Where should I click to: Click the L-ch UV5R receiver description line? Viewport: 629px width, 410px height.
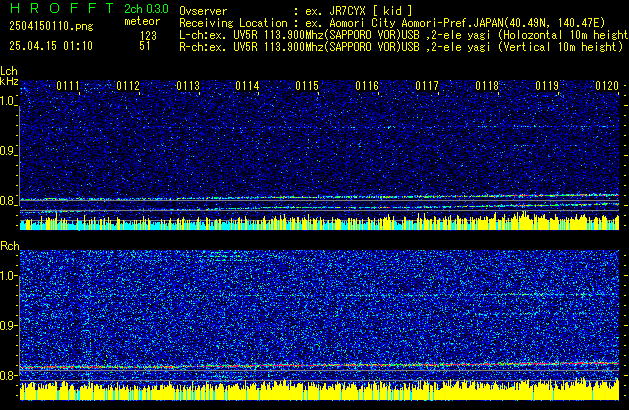(x=404, y=35)
